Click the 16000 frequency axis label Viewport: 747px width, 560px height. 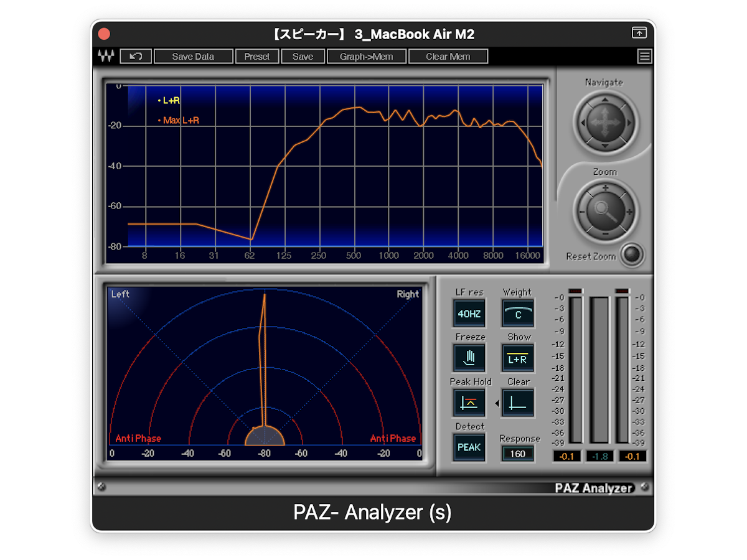[x=528, y=255]
